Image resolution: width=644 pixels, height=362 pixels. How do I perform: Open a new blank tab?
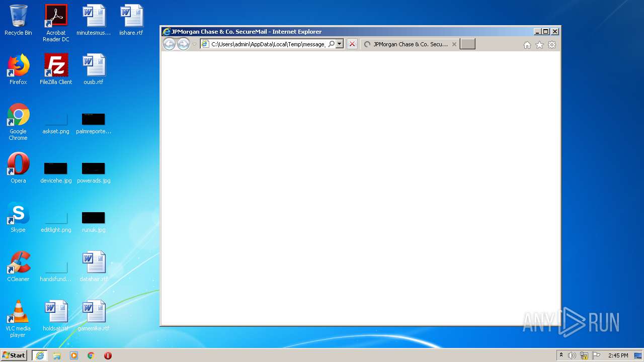coord(467,44)
